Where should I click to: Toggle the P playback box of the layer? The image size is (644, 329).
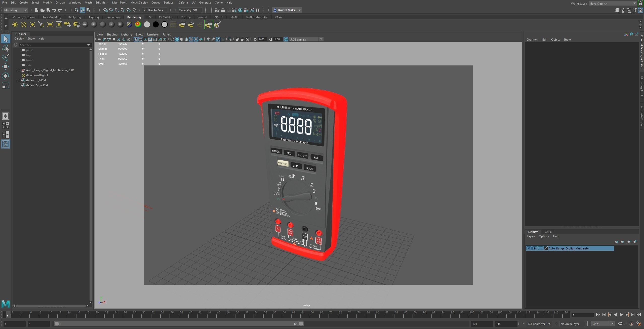click(x=535, y=248)
